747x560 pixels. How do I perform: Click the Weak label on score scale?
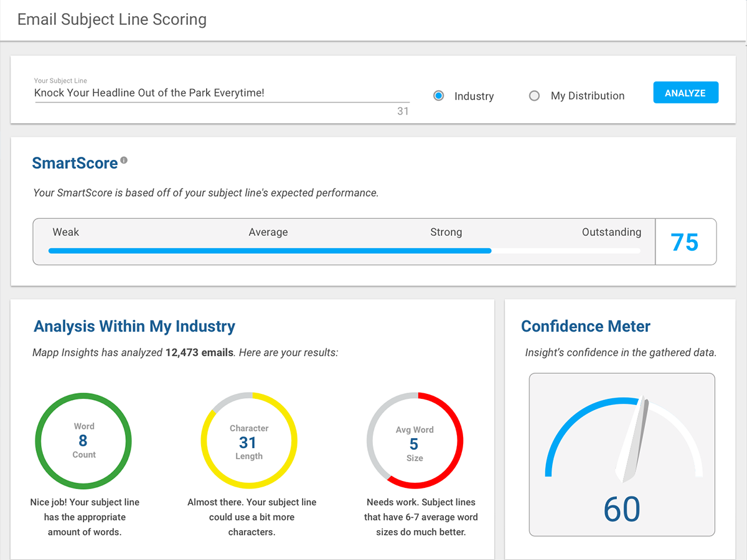(66, 232)
